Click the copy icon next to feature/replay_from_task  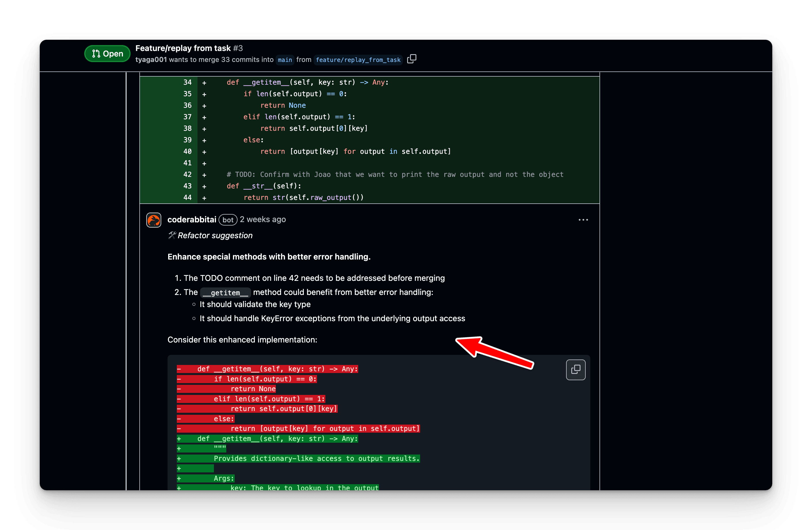pos(411,59)
